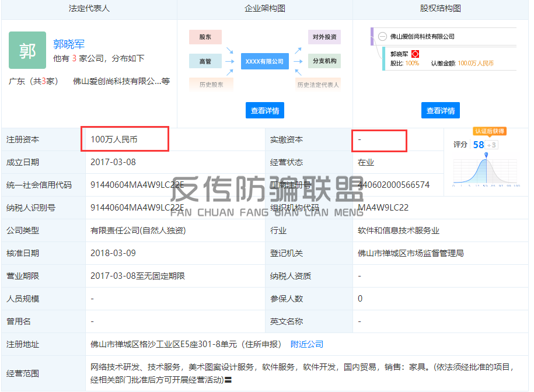Viewport: 534px width, 392px height.
Task: Click the 高管 box in structure diagram
Action: click(205, 61)
